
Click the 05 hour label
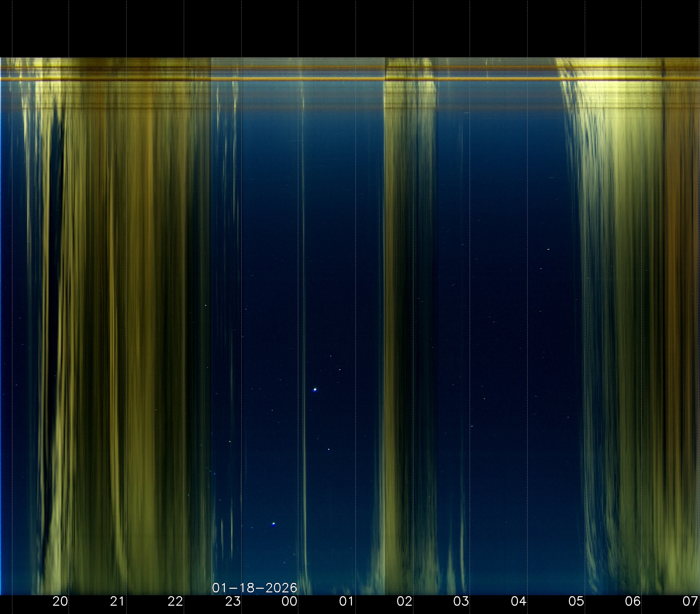pos(576,601)
